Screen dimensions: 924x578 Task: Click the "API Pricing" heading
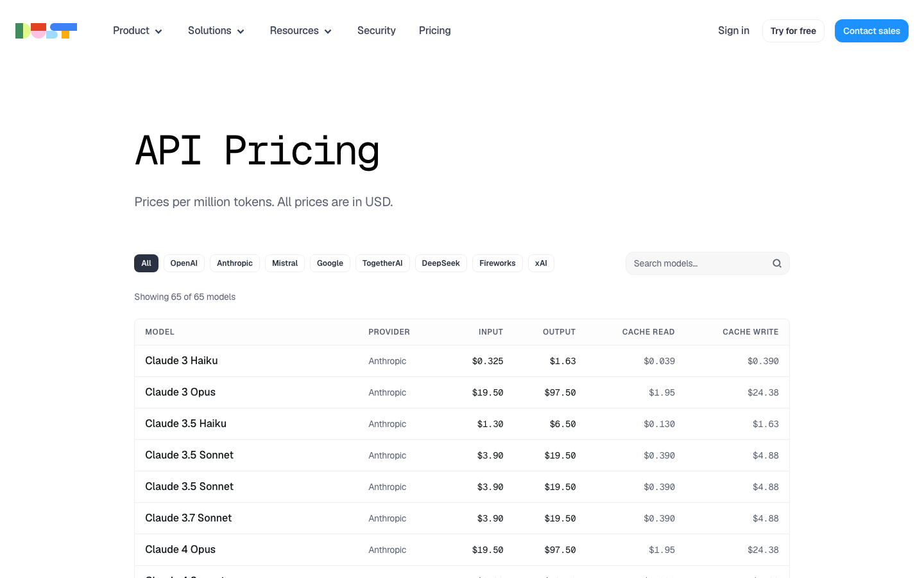(257, 152)
